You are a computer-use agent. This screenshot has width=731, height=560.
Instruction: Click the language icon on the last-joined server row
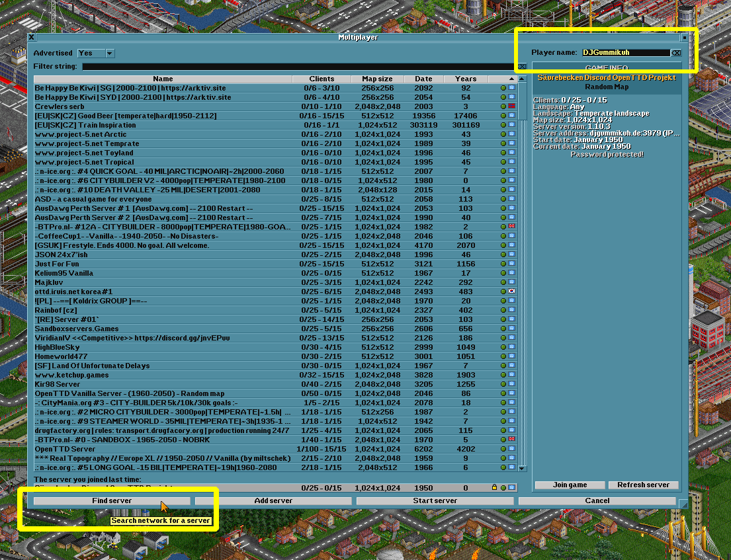(511, 487)
